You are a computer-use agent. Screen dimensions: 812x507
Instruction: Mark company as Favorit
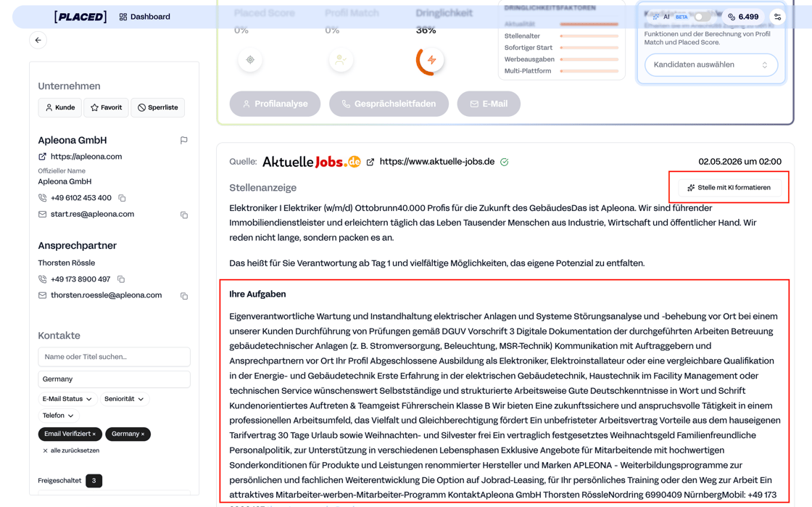point(106,107)
